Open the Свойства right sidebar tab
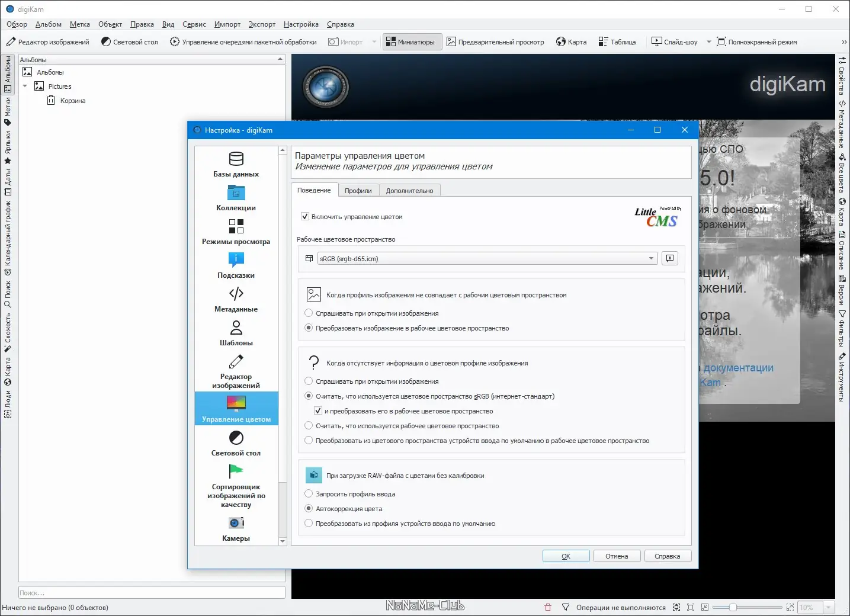Screen dimensions: 850x616 pos(842,76)
